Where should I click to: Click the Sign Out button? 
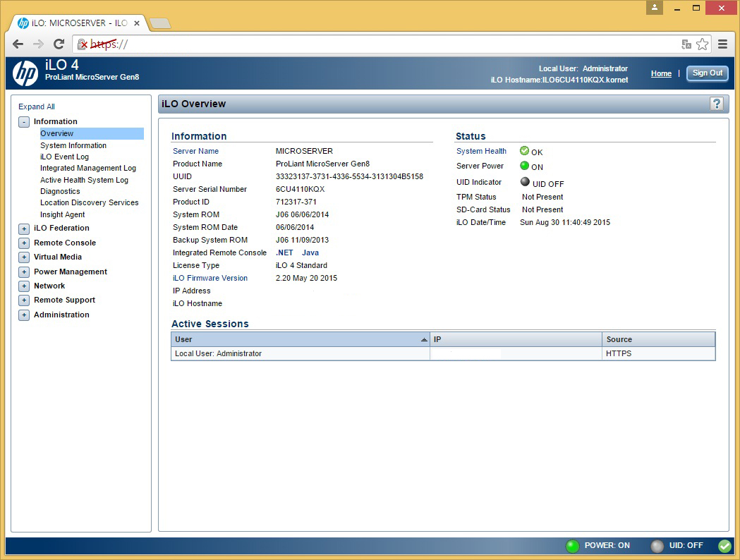[x=708, y=73]
